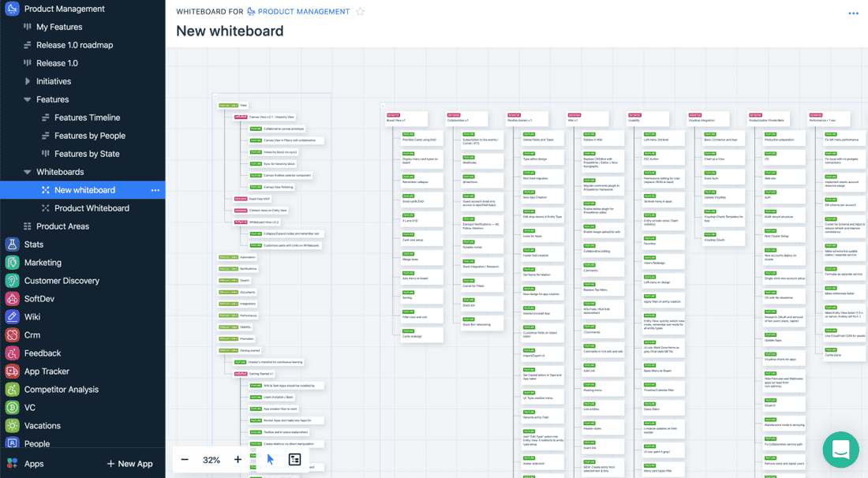Star the whiteboard as favorite

pyautogui.click(x=361, y=12)
